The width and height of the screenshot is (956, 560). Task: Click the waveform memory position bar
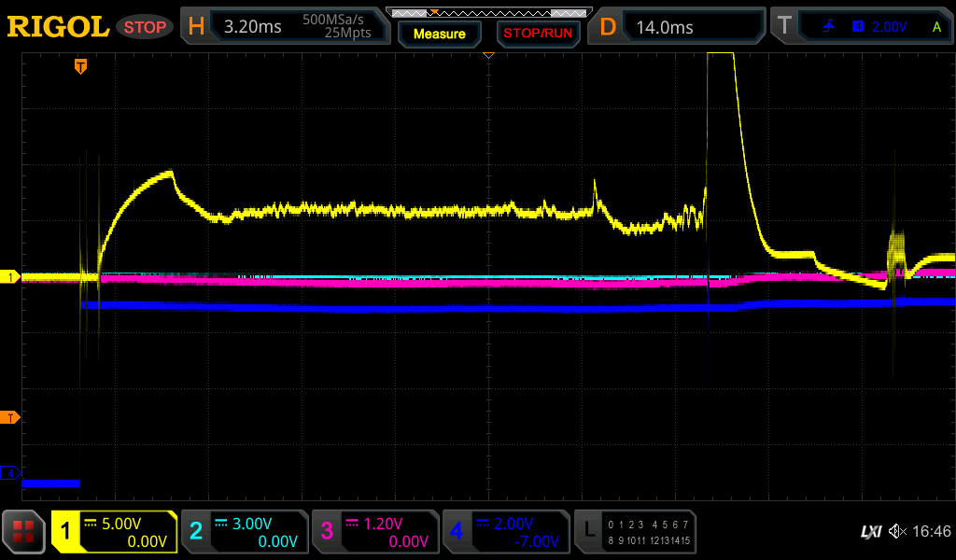click(487, 12)
